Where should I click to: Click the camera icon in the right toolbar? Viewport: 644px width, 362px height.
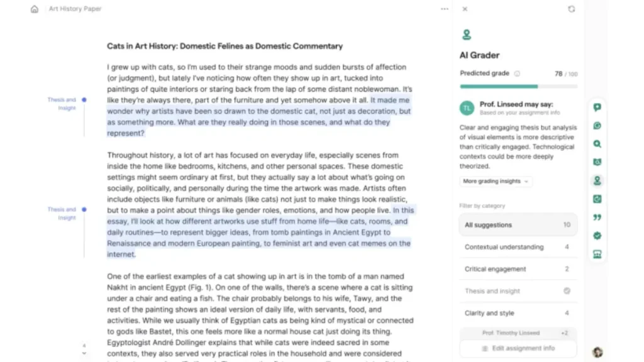point(597,162)
